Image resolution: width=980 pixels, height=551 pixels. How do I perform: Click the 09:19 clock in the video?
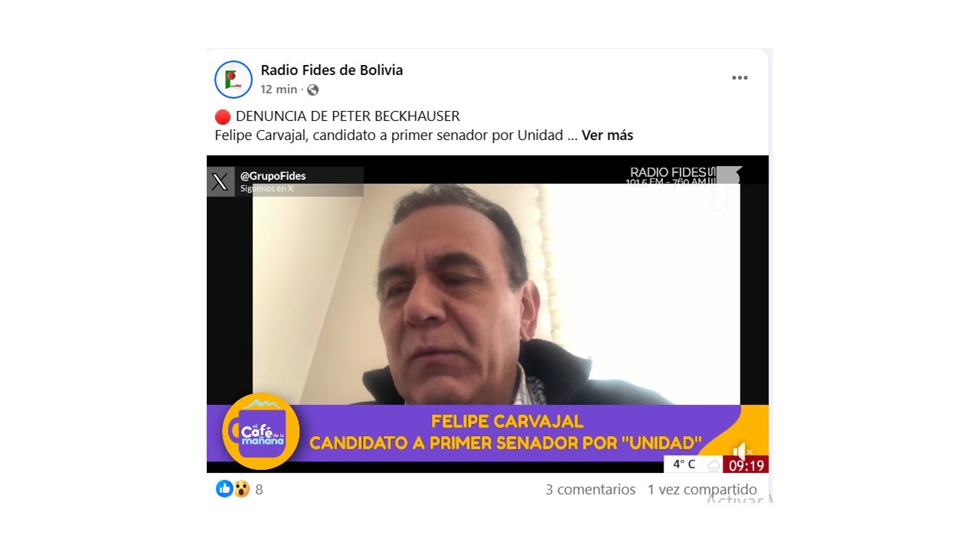[746, 465]
